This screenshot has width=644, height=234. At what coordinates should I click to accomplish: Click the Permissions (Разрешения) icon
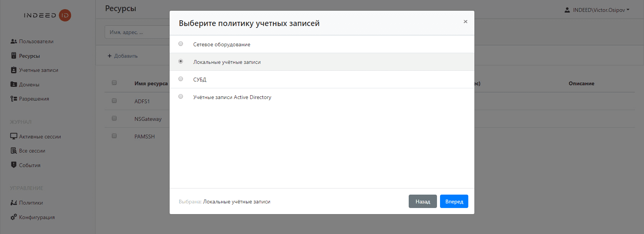point(14,99)
